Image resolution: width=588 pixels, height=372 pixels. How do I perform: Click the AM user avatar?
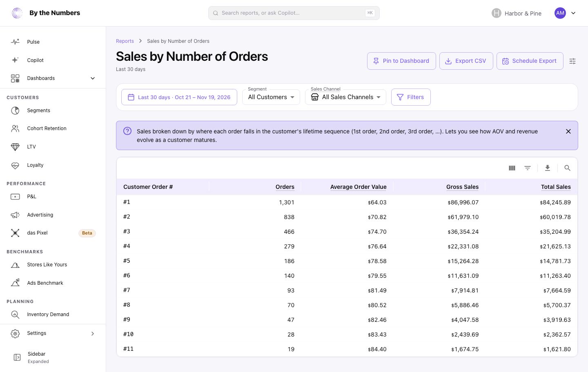[x=560, y=13]
